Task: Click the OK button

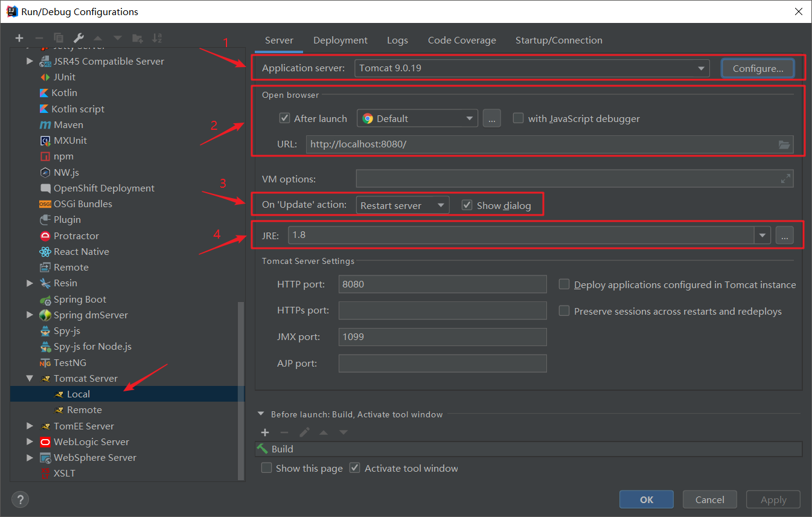Action: [647, 499]
